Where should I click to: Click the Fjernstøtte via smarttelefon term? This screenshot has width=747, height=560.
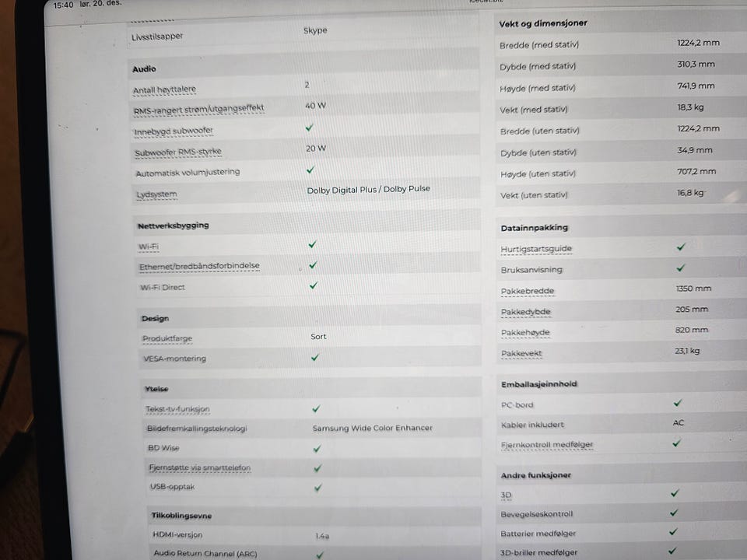click(199, 467)
